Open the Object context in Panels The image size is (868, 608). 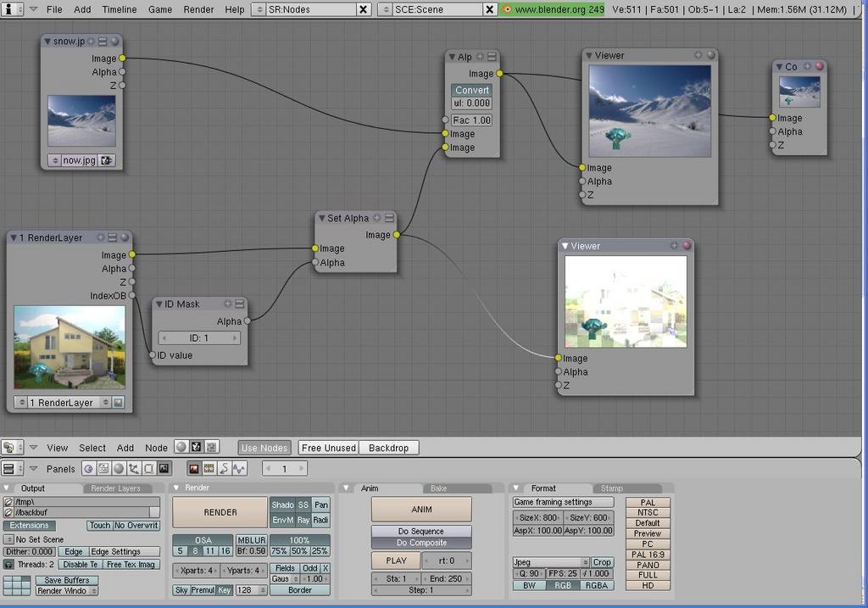click(133, 468)
